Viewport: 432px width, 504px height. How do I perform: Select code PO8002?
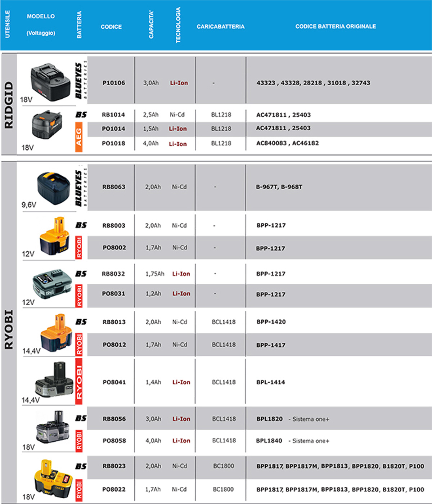(x=114, y=248)
